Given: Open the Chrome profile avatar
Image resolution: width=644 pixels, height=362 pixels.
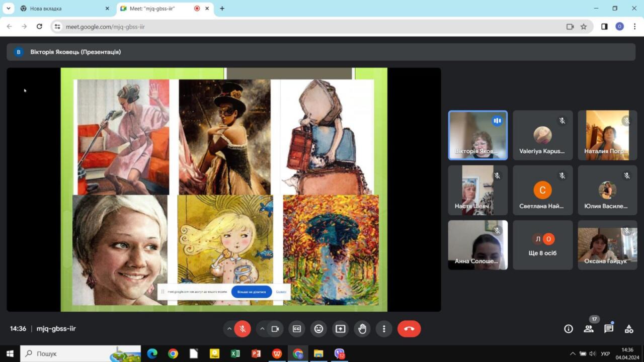Looking at the screenshot, I should coord(620,27).
